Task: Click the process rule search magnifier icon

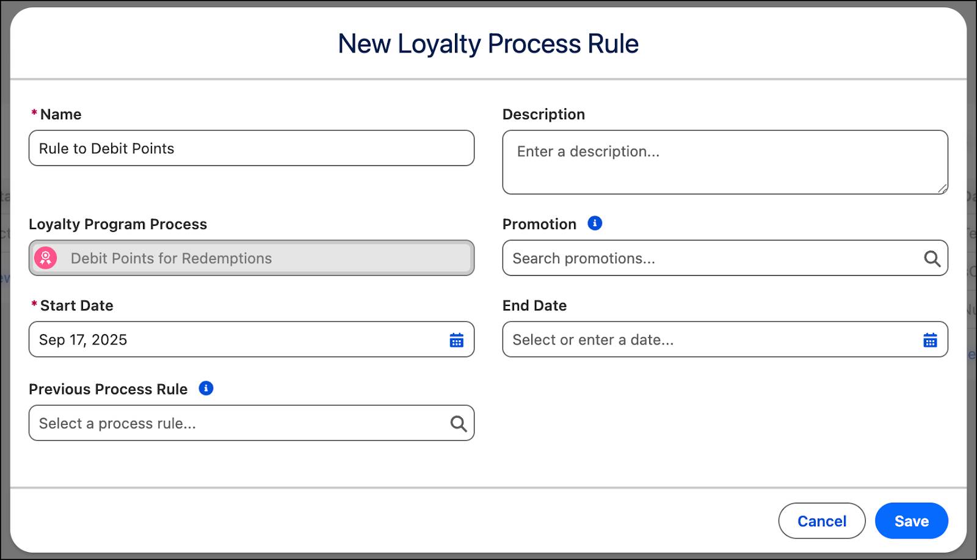Action: (458, 424)
